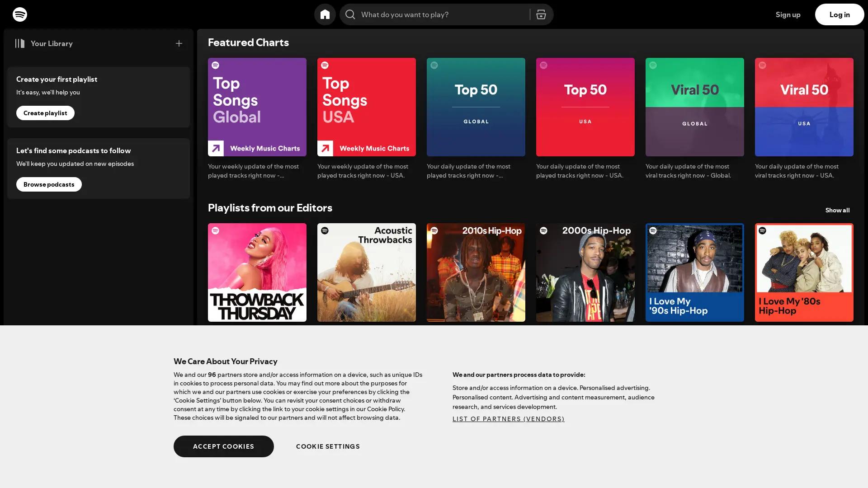Click the search magnifier icon
Screen dimensions: 868x488
pos(349,14)
